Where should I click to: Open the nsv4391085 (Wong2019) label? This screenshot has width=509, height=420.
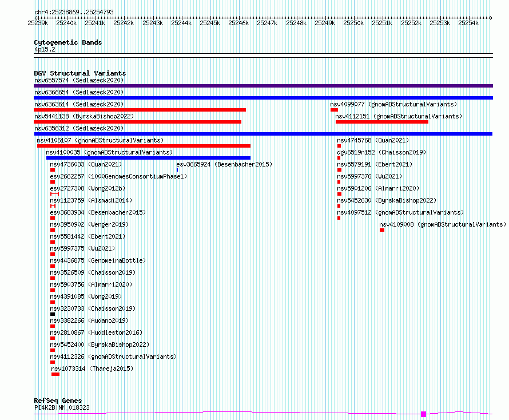pos(86,296)
